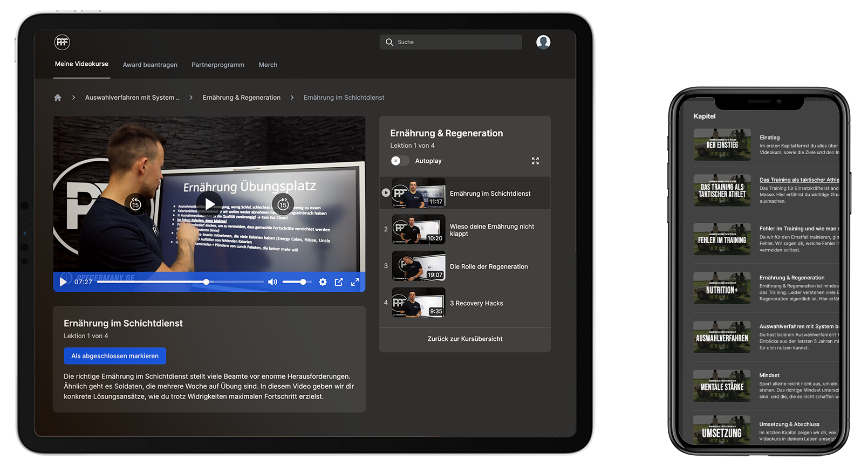Click video current time 07:27

pos(83,282)
